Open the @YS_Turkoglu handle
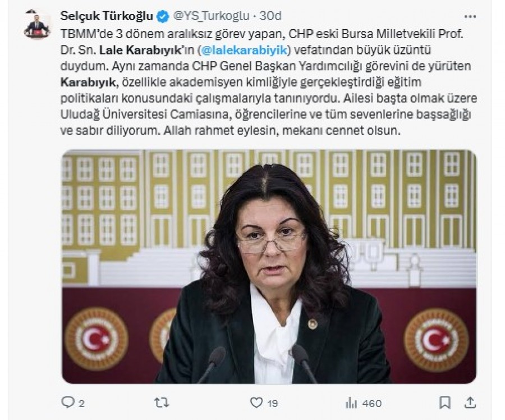Image resolution: width=505 pixels, height=420 pixels. (212, 16)
